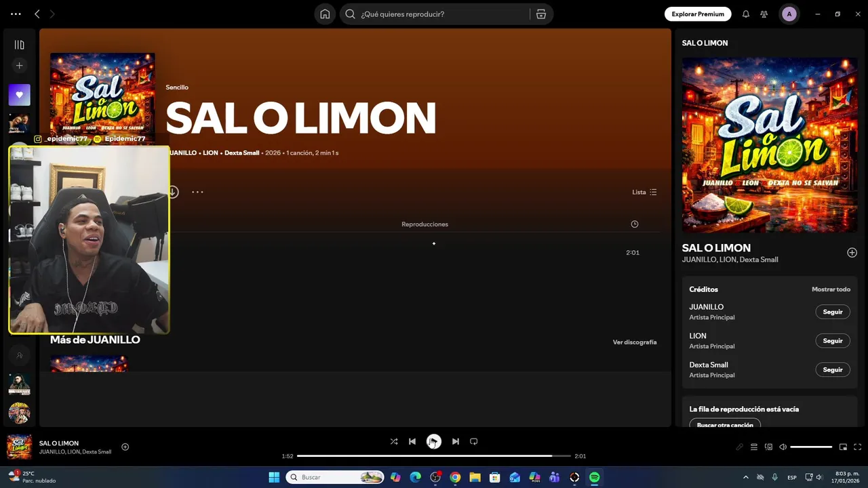The image size is (868, 488).
Task: Open the Spotify three-dots main menu
Action: pyautogui.click(x=16, y=14)
